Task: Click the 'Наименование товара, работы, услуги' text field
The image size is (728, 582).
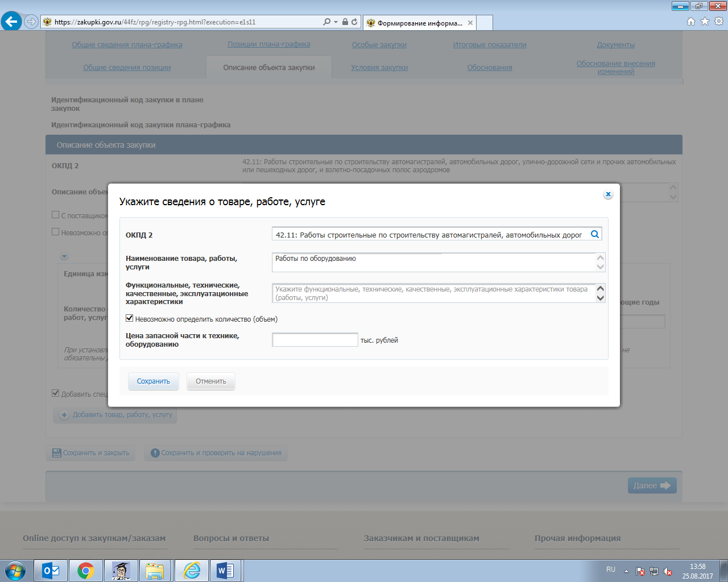Action: click(x=433, y=263)
